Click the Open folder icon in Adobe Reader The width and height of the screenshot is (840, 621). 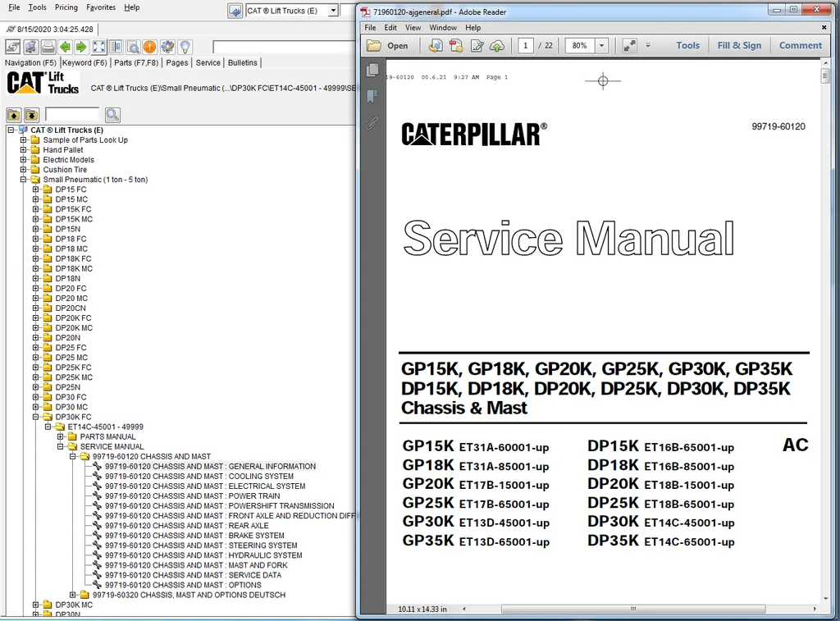point(373,46)
